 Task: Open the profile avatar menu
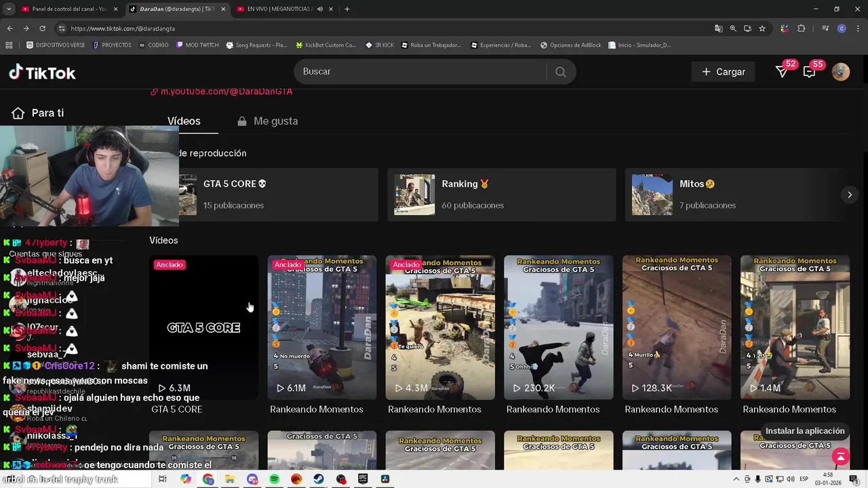pos(840,72)
